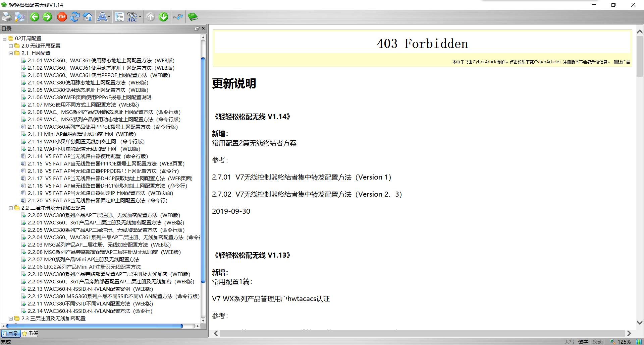Click the eyeglasses icon in the toolbar
Image resolution: width=644 pixels, height=345 pixels.
(178, 17)
